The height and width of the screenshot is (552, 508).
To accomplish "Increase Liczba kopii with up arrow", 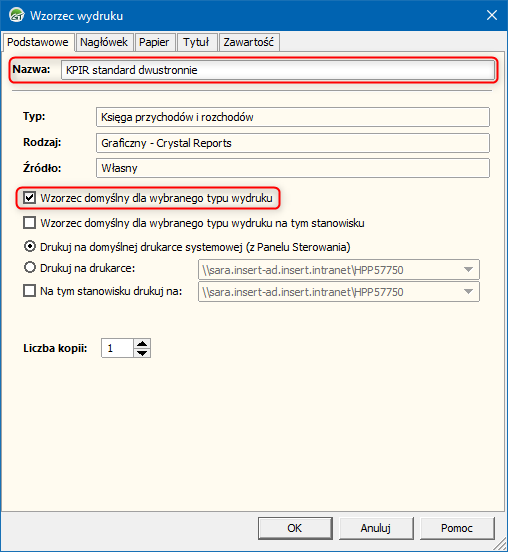I will click(x=142, y=344).
